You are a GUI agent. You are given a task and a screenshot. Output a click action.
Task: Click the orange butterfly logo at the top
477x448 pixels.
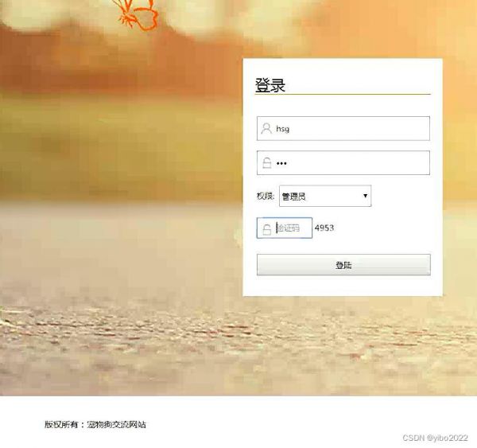click(138, 14)
